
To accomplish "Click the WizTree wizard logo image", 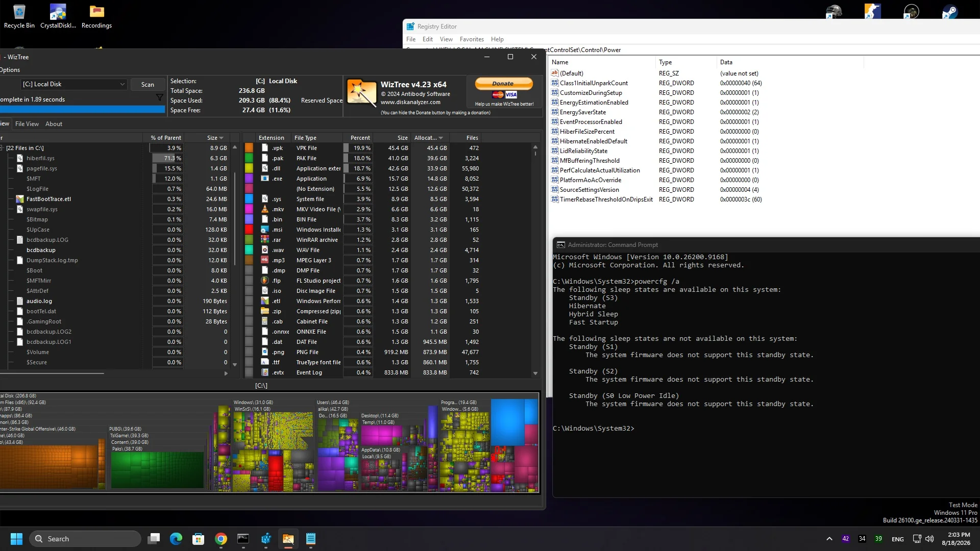I will pyautogui.click(x=361, y=92).
